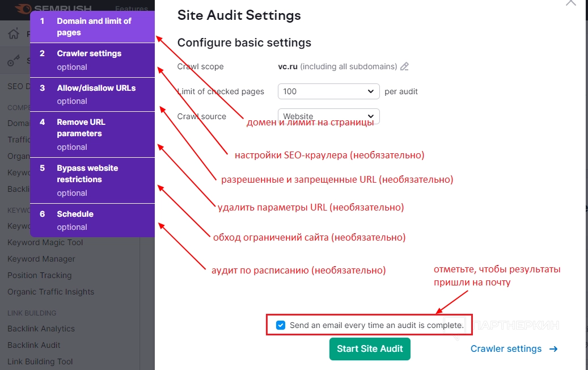Click the Semrush flame logo
The height and width of the screenshot is (370, 588).
(23, 9)
